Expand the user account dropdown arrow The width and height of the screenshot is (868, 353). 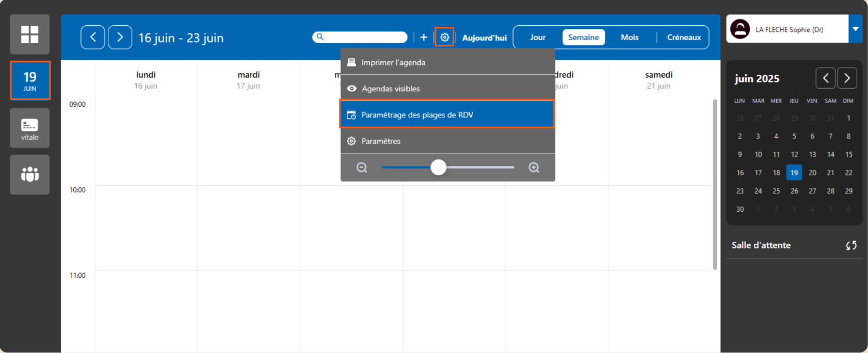point(855,29)
